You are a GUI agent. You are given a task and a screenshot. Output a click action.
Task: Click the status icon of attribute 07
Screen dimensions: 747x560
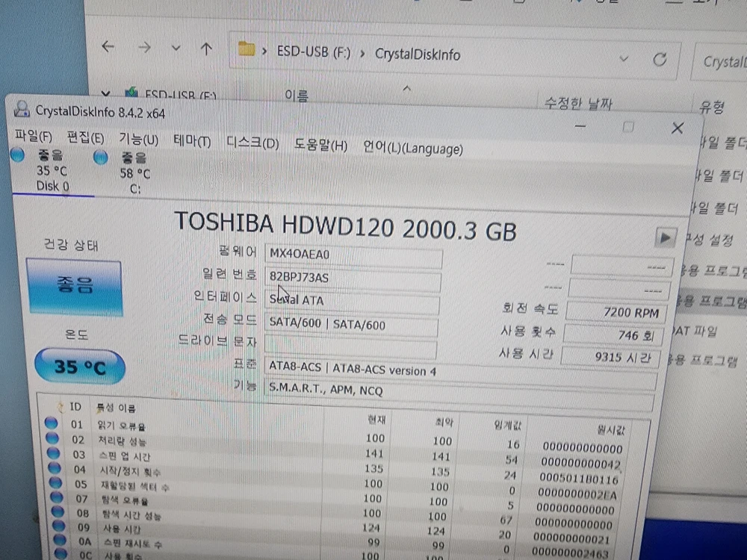(x=58, y=497)
